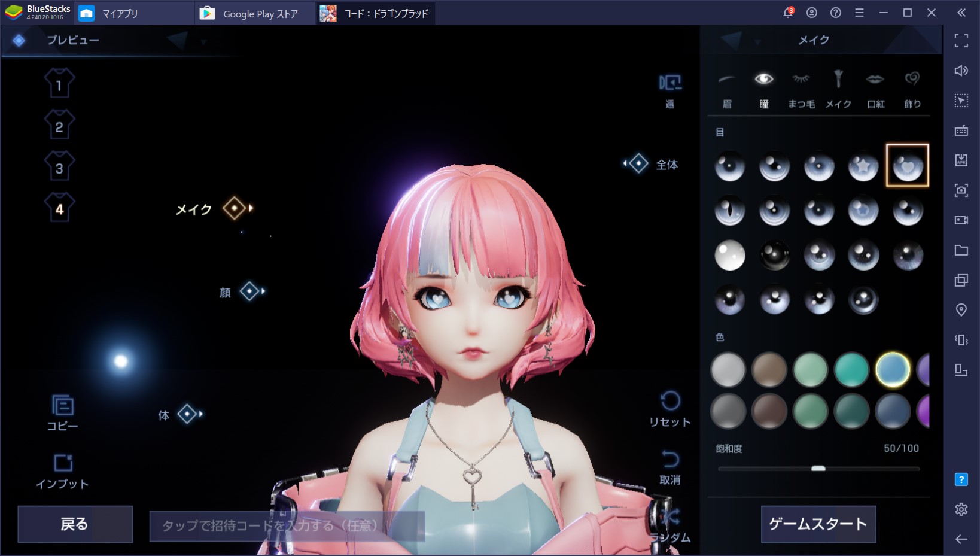Click the rotate screen sidebar icon
Screen dimensions: 980x556
pyautogui.click(x=961, y=370)
